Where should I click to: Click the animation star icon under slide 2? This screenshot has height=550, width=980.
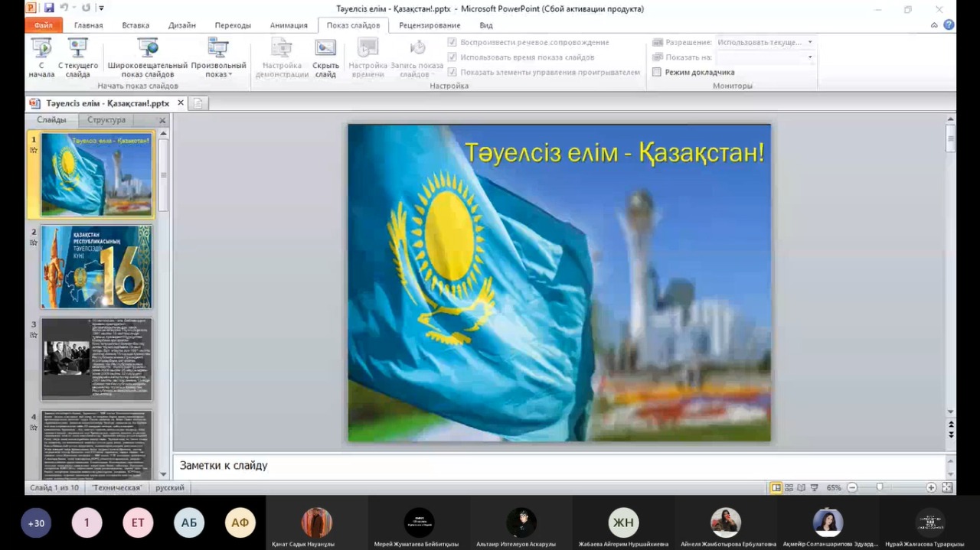pyautogui.click(x=34, y=242)
